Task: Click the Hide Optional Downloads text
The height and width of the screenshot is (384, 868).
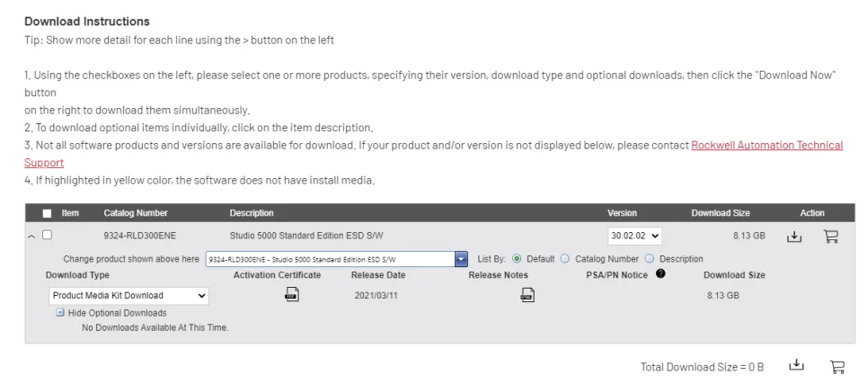Action: (117, 313)
